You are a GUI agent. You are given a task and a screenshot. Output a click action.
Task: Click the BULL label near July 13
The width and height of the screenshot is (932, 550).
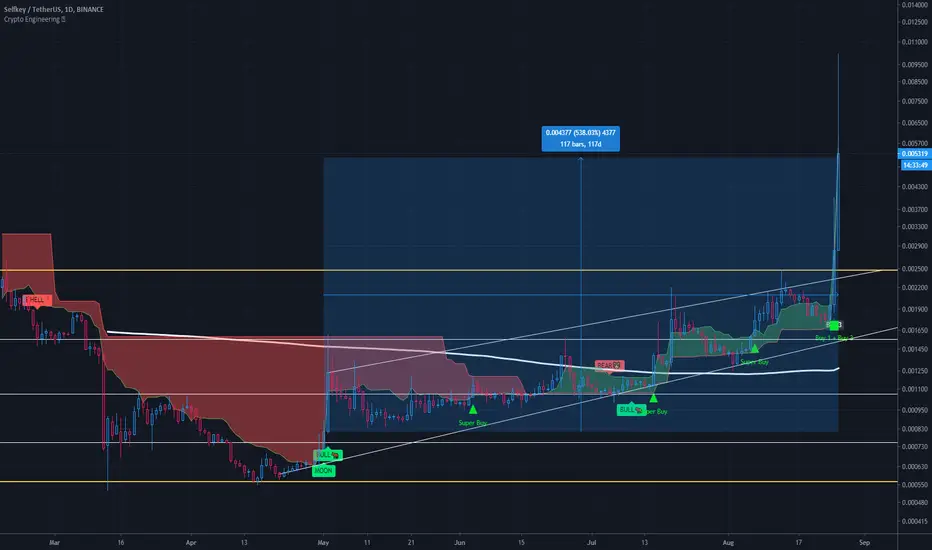pos(631,410)
